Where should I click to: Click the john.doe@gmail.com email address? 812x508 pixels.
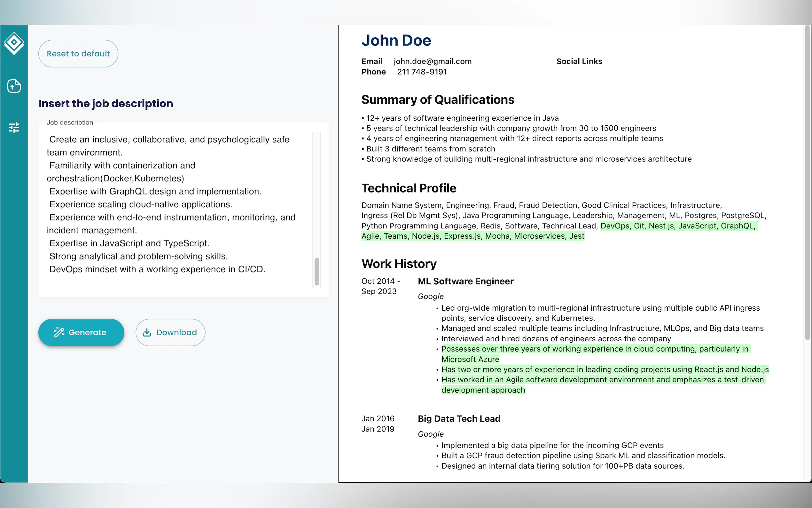[432, 61]
